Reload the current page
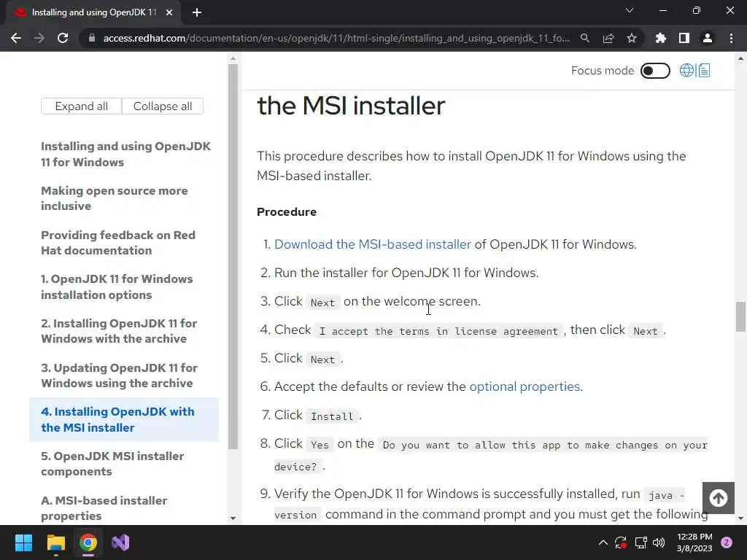The height and width of the screenshot is (560, 747). (63, 38)
